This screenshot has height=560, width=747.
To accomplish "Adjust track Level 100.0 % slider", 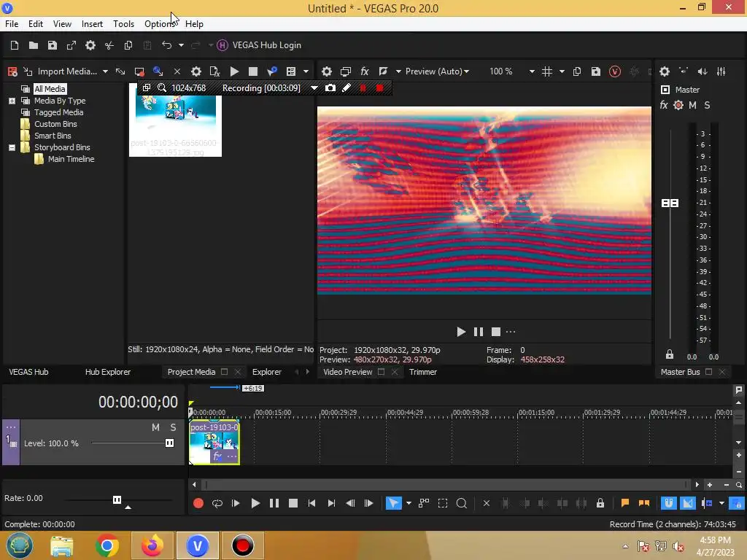I will coord(169,443).
